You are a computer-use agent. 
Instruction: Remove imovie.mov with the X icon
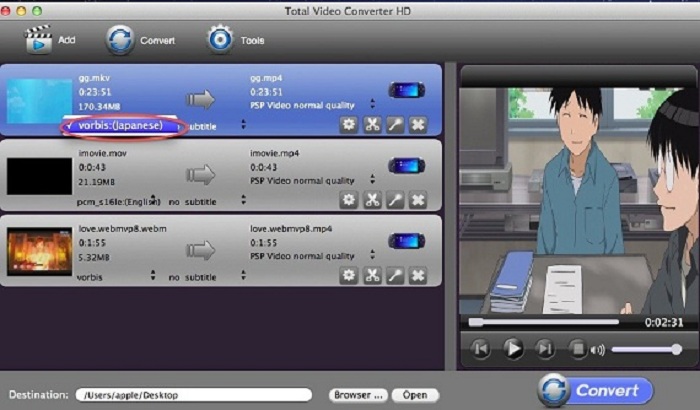[x=418, y=200]
